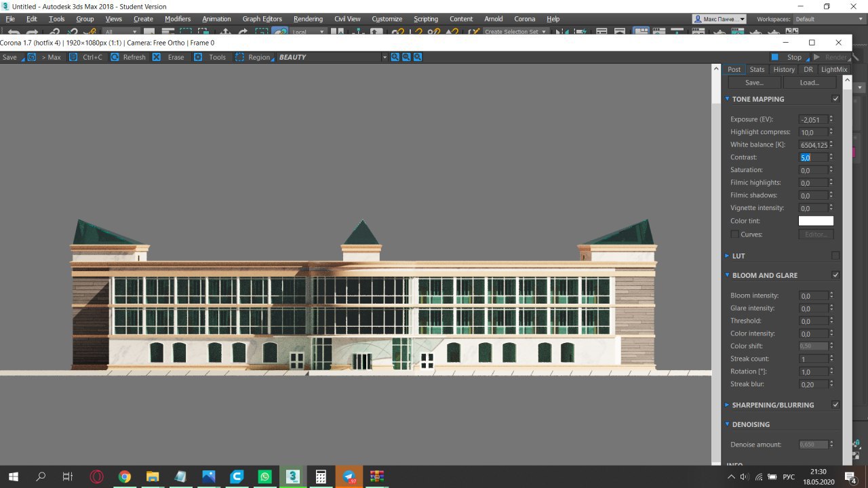Open File Explorer from the taskbar
The image size is (868, 488).
(x=153, y=476)
